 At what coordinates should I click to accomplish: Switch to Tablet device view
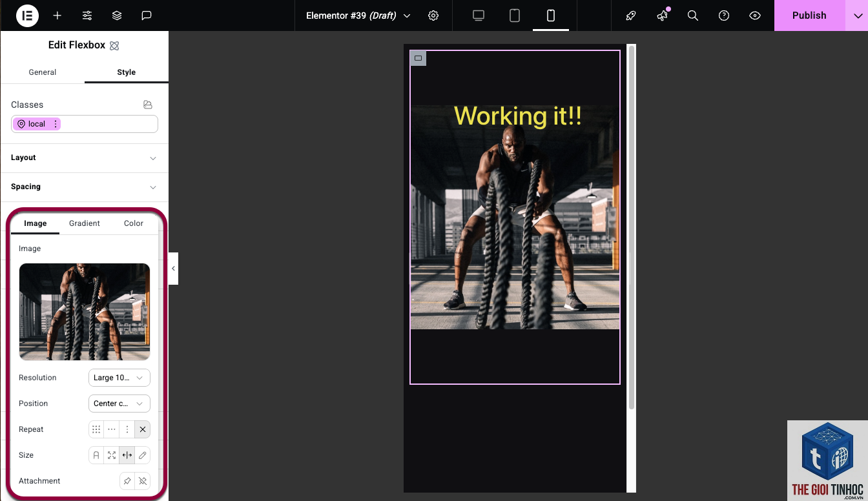point(515,15)
